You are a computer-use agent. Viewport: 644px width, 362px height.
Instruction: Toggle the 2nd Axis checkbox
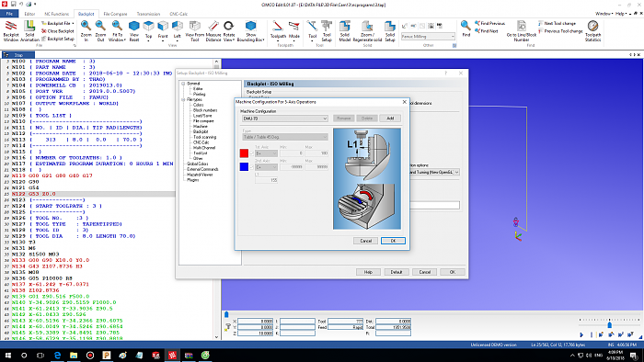point(251,167)
